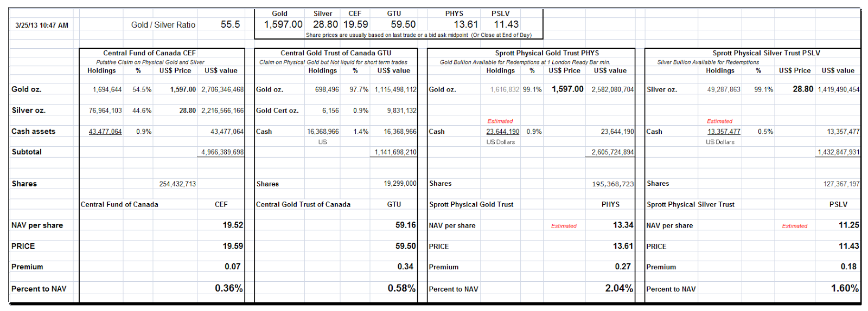This screenshot has height=311, width=868.
Task: Click CEF silver holdings 76,964,103
Action: pos(105,111)
